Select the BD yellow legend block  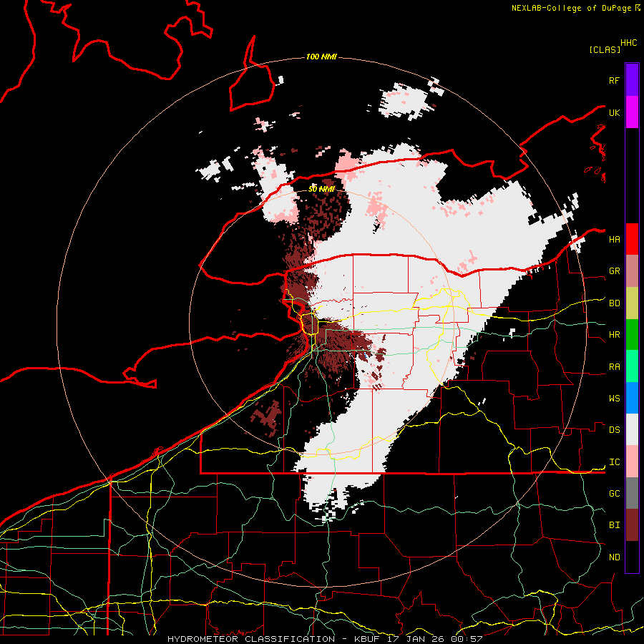(x=632, y=303)
